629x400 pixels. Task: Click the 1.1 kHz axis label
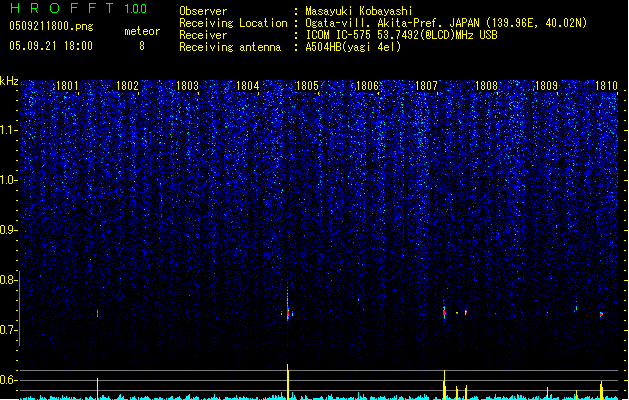point(8,130)
